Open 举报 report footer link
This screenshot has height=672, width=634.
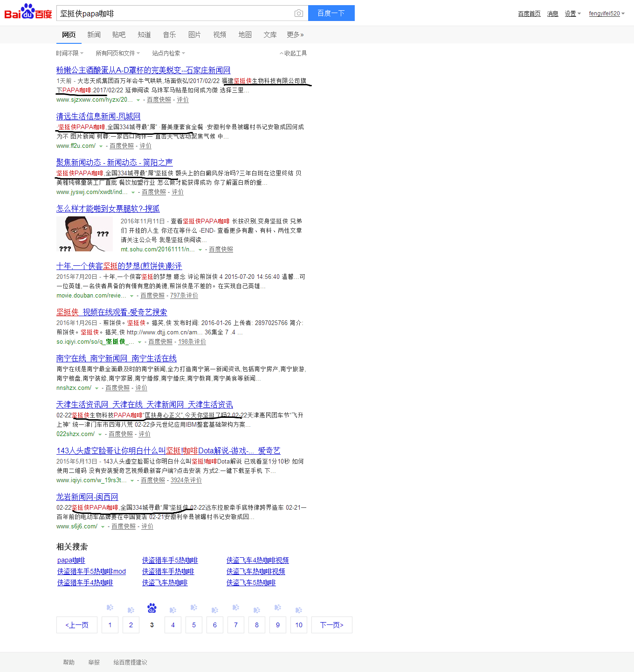(x=94, y=662)
